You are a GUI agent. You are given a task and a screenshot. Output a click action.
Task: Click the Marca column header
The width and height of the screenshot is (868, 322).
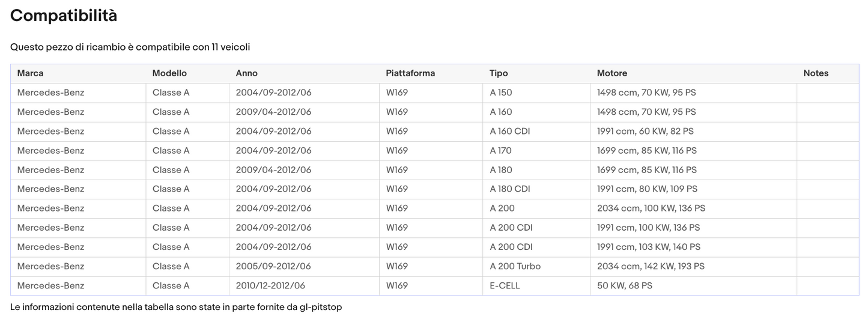(x=31, y=73)
